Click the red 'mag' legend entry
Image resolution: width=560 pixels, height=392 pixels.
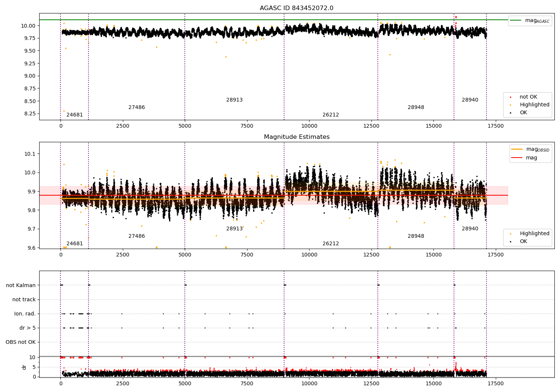pos(524,158)
